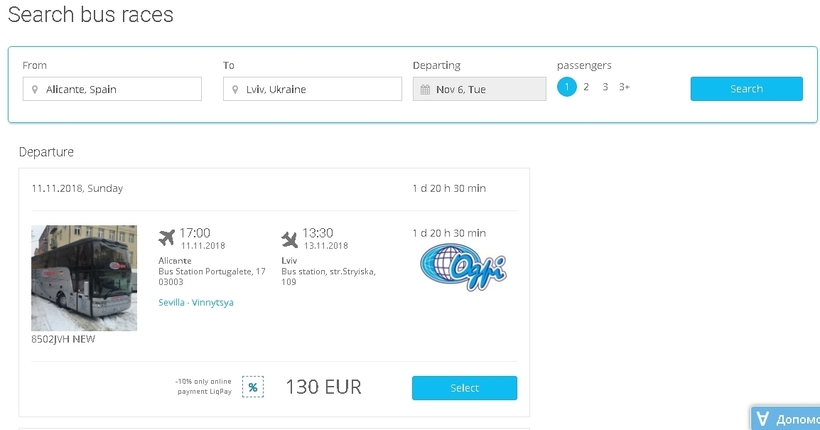The image size is (820, 430).
Task: Open the Departing date picker Nov 6, Tue
Action: click(x=480, y=89)
